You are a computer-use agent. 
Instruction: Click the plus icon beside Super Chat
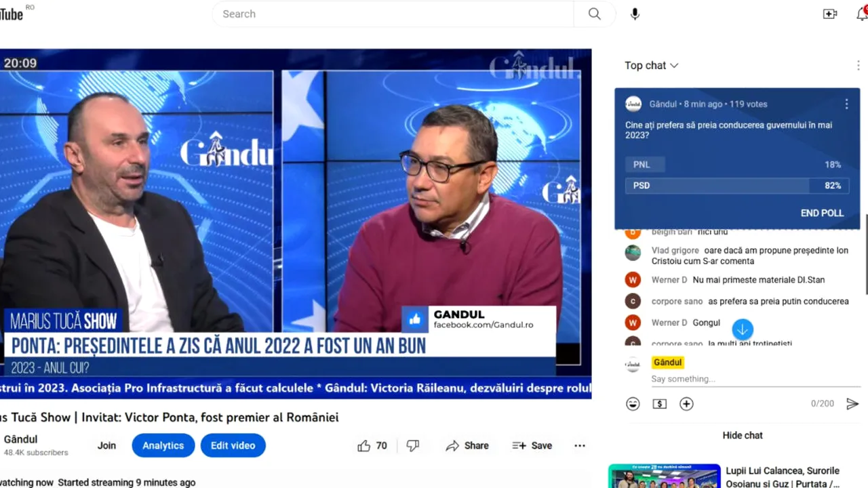point(686,403)
